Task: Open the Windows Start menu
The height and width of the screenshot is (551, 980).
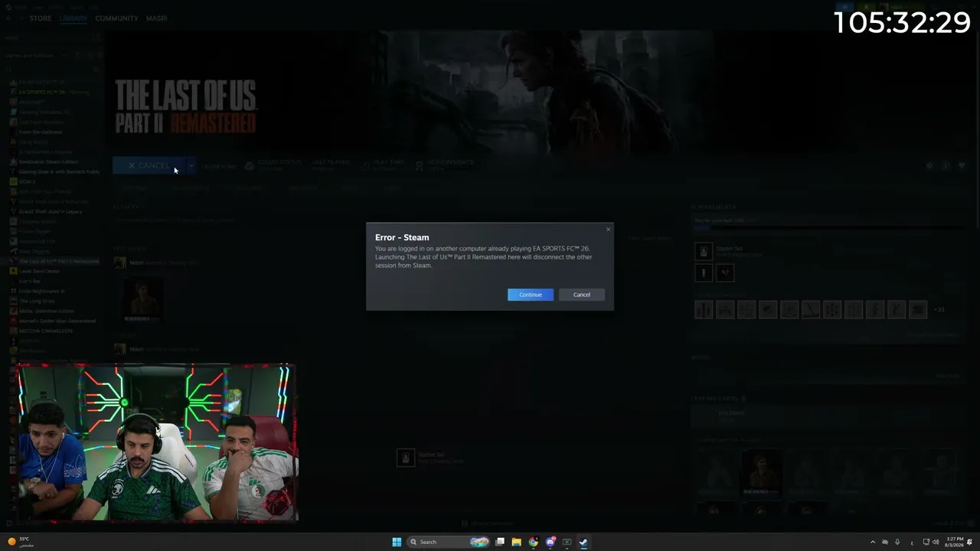Action: point(397,542)
